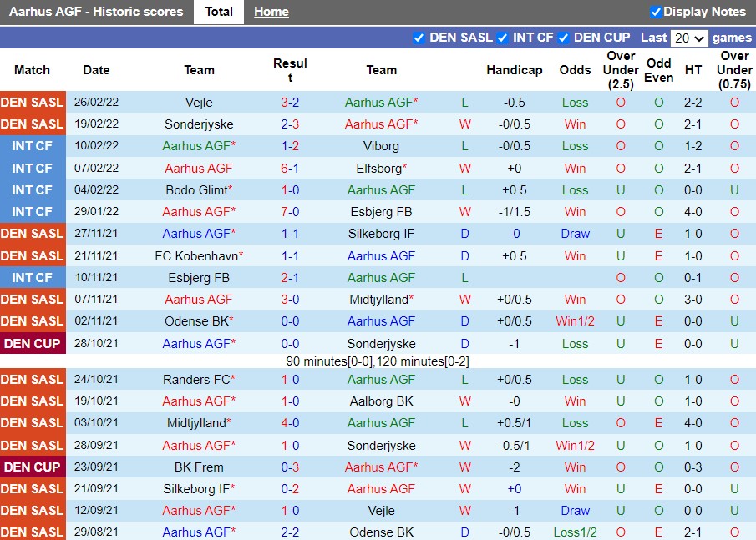Screen dimensions: 756x540
Task: Click the 4-0 result on 03/10/21
Action: [290, 423]
